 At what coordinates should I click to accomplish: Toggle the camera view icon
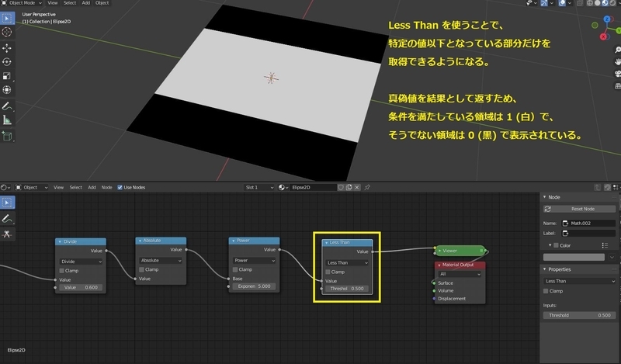tap(617, 74)
